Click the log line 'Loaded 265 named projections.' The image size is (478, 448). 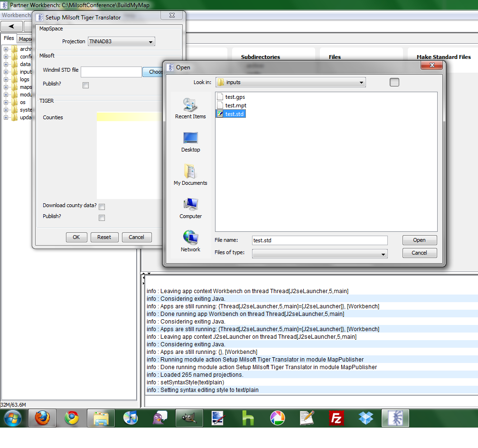(195, 375)
